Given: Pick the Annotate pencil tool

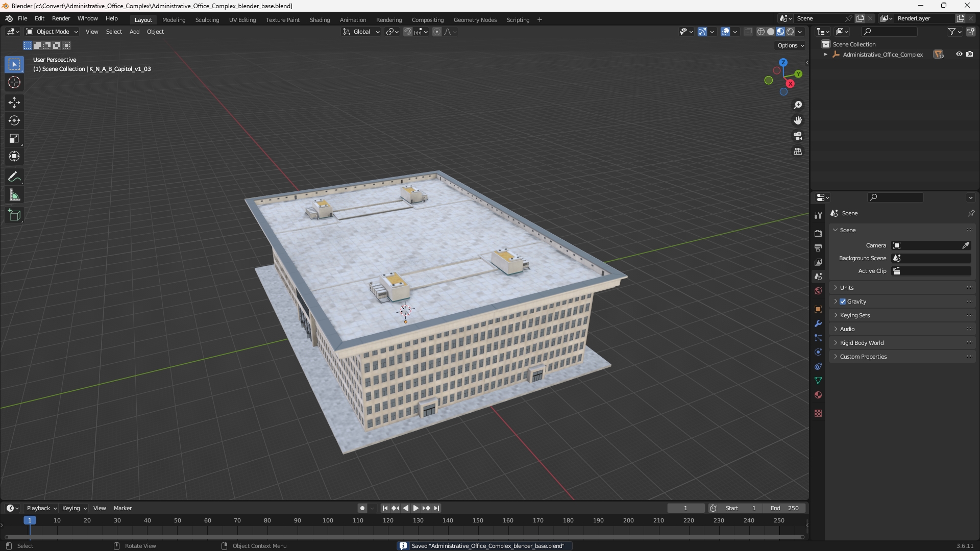Looking at the screenshot, I should (x=14, y=177).
